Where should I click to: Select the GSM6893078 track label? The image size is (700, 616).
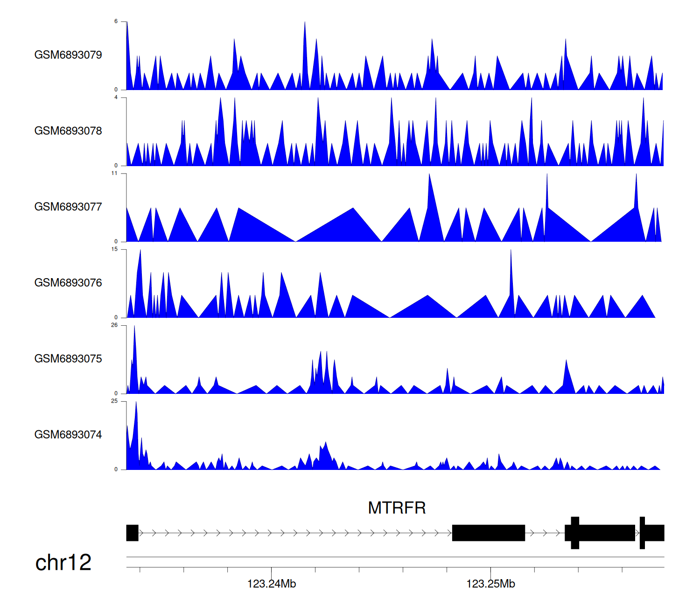point(68,131)
